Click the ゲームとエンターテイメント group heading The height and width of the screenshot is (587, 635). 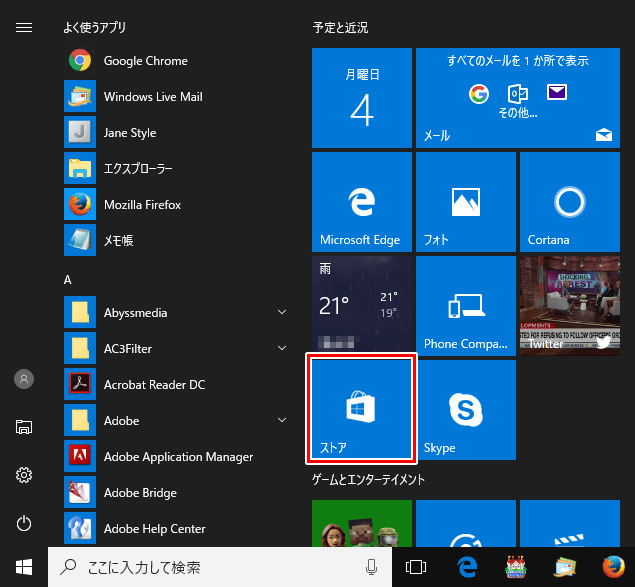[x=368, y=480]
